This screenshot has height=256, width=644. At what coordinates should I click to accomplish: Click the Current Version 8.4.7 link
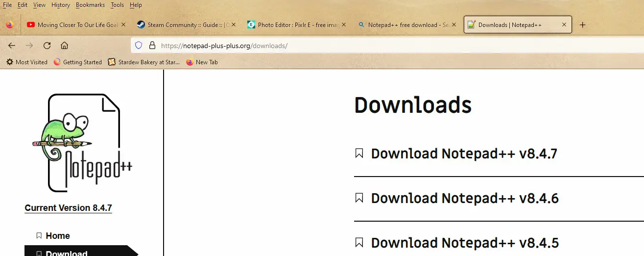click(x=69, y=208)
